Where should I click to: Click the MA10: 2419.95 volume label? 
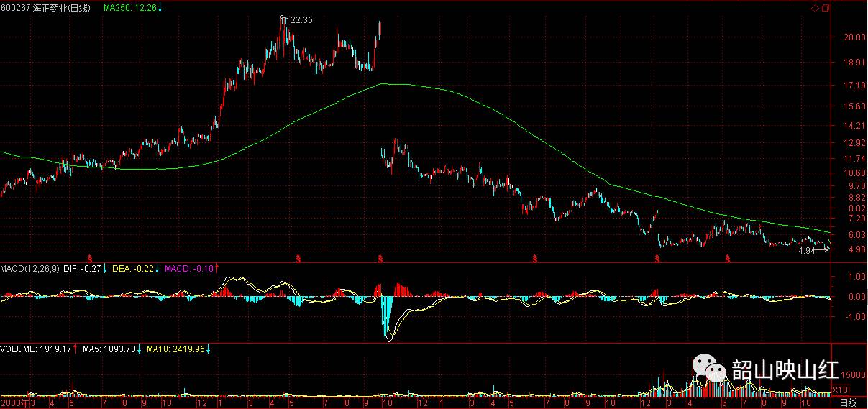[175, 349]
